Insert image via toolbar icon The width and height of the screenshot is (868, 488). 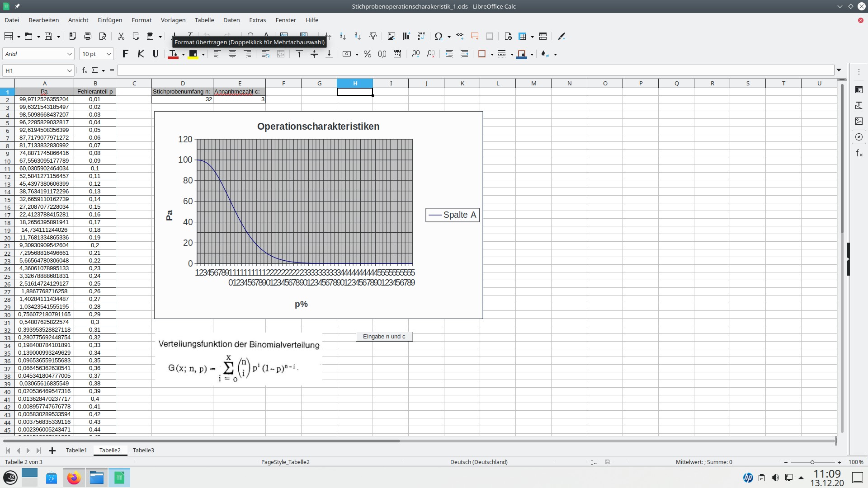tap(391, 36)
